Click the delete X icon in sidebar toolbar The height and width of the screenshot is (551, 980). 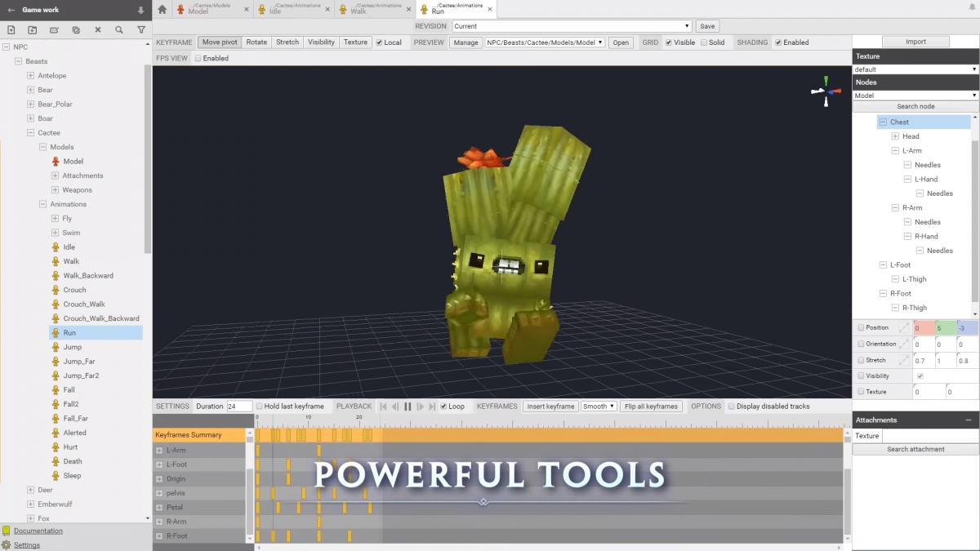97,29
